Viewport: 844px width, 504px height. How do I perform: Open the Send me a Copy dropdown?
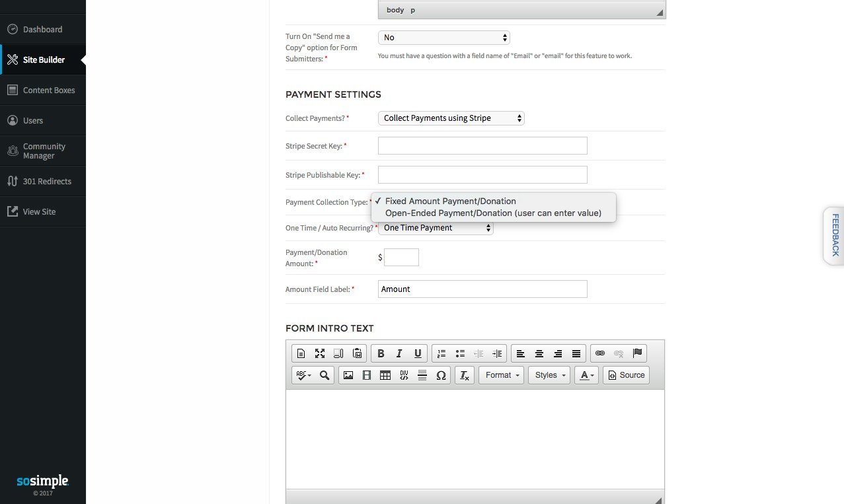click(444, 38)
